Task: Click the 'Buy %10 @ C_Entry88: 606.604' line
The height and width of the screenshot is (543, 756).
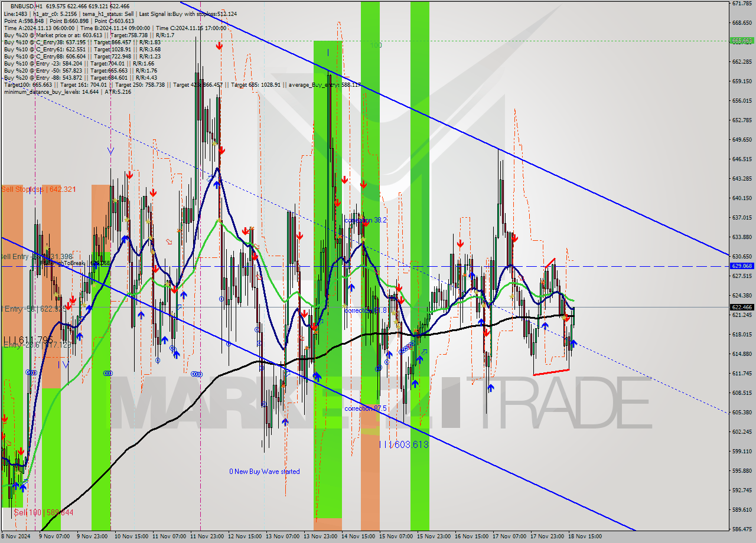Action: [82, 56]
